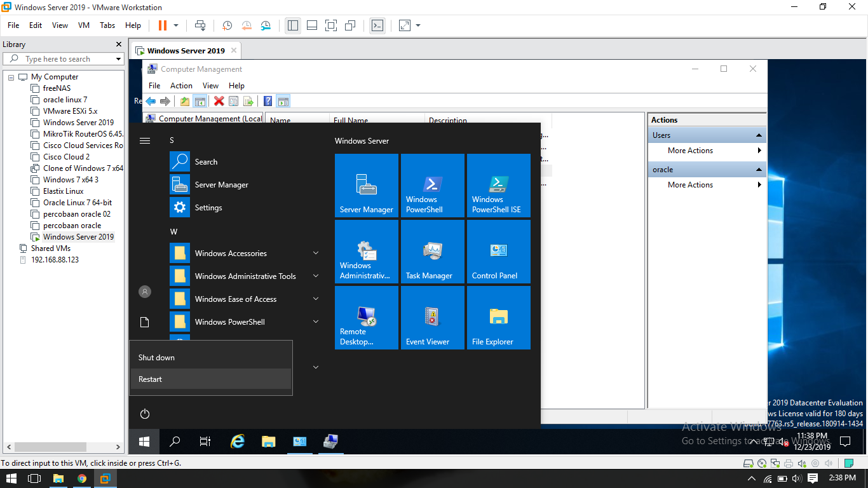Open MMC help with the question mark icon
Viewport: 868px width, 488px height.
coord(267,101)
